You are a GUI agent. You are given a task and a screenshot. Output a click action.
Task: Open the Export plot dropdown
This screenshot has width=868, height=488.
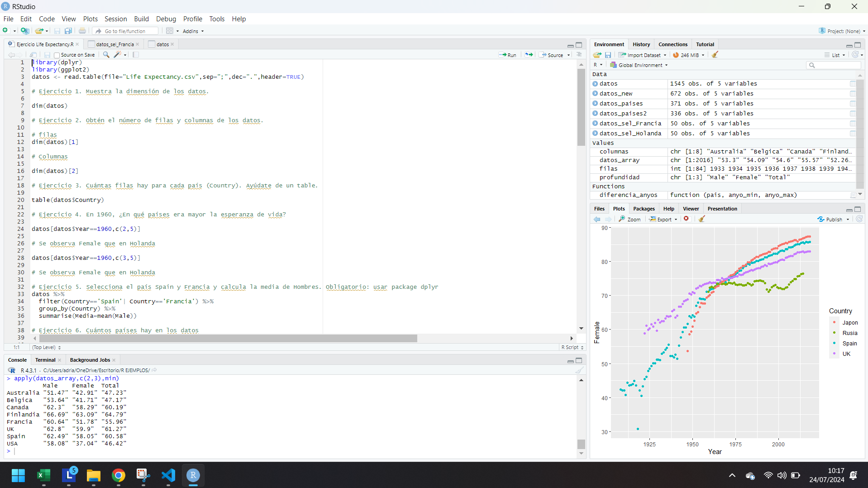pos(663,219)
